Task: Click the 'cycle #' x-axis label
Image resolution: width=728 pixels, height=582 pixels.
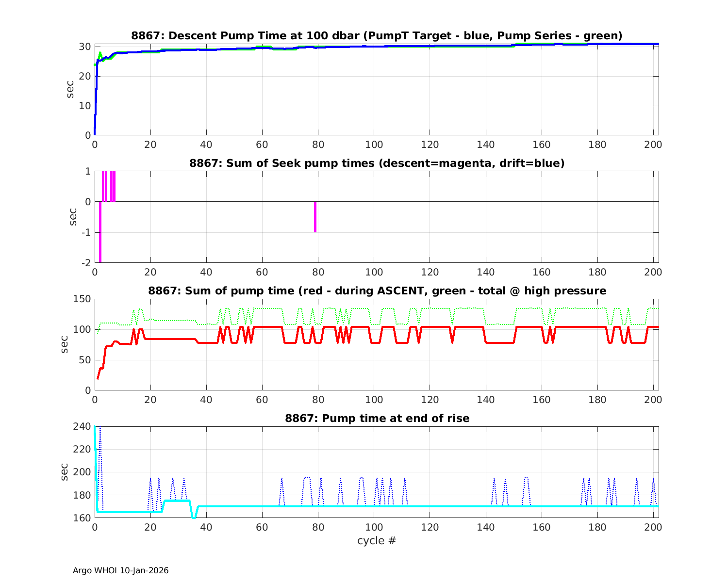Action: tap(377, 540)
